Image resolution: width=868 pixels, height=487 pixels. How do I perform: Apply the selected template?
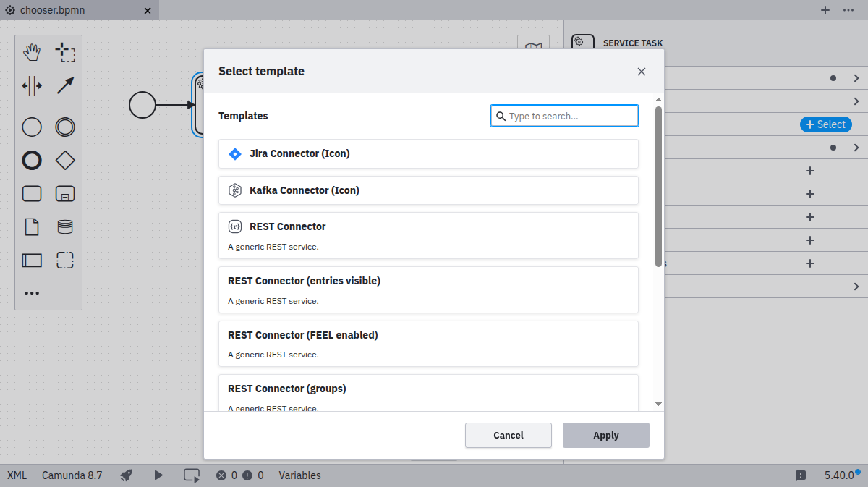[605, 435]
